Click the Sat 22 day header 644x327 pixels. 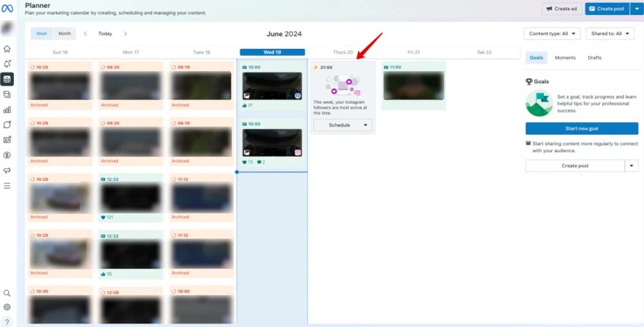point(484,52)
